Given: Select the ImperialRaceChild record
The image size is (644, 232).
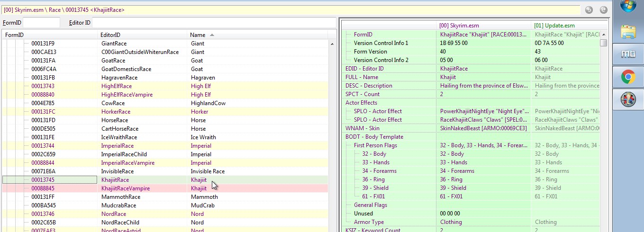Looking at the screenshot, I should tap(165, 154).
